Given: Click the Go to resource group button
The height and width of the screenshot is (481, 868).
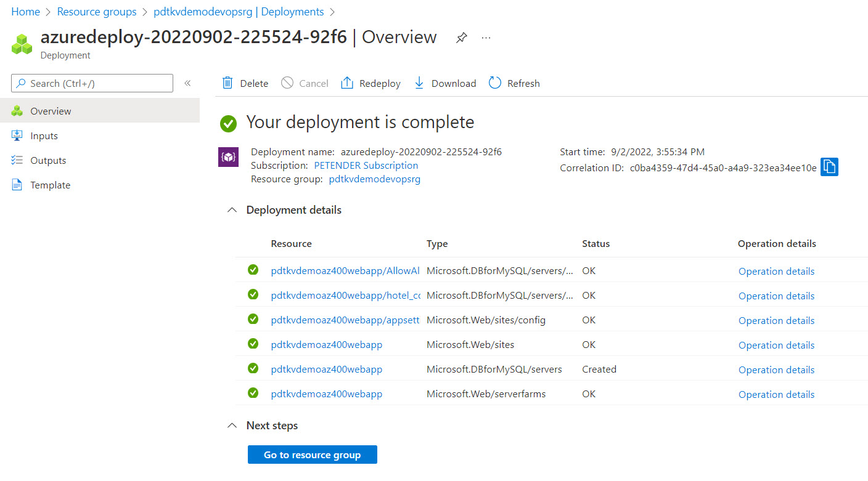Looking at the screenshot, I should [312, 455].
